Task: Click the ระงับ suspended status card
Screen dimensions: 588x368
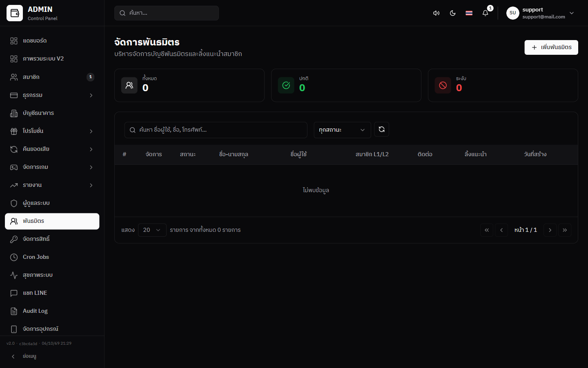Action: [x=503, y=85]
